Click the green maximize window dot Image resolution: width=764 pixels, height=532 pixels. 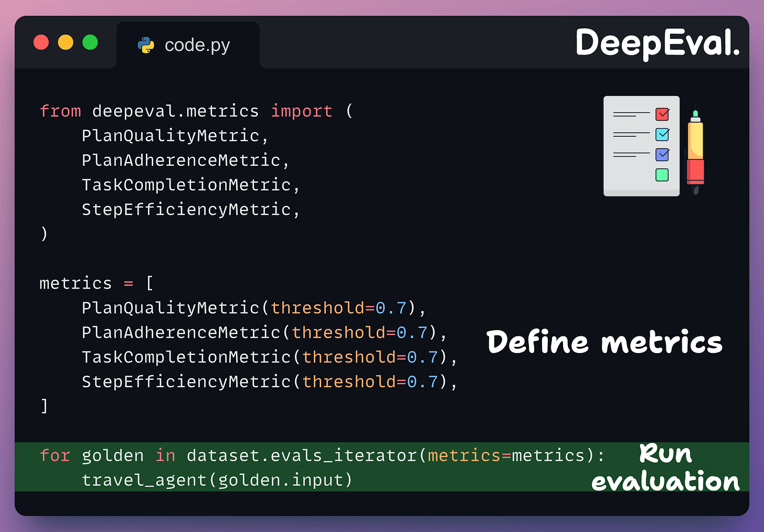[90, 42]
